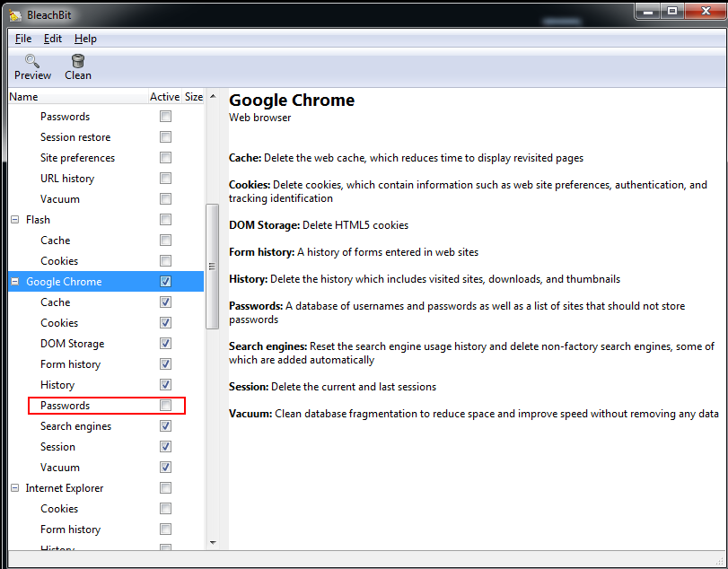Open the File menu

coord(23,39)
